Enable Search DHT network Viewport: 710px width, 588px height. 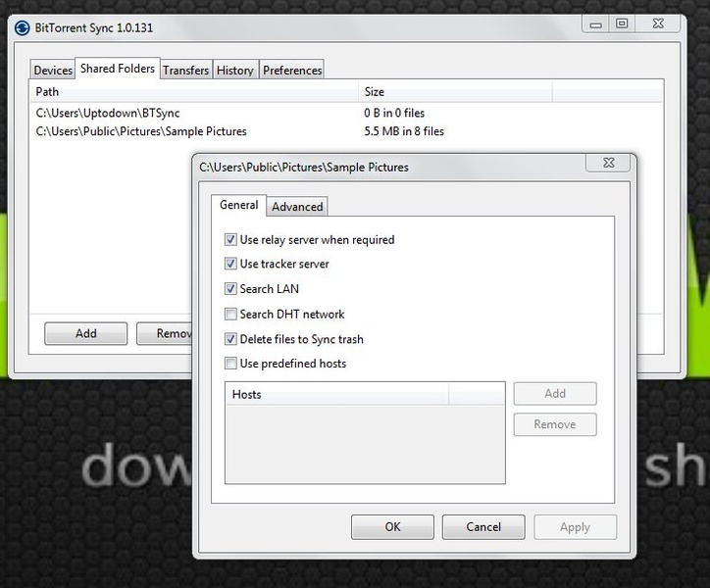(x=230, y=314)
